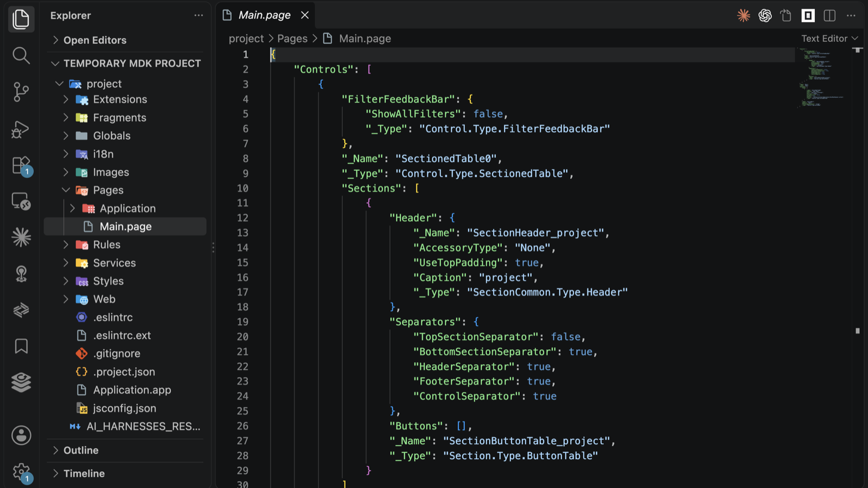Click line number 15 in the gutter

pos(242,262)
